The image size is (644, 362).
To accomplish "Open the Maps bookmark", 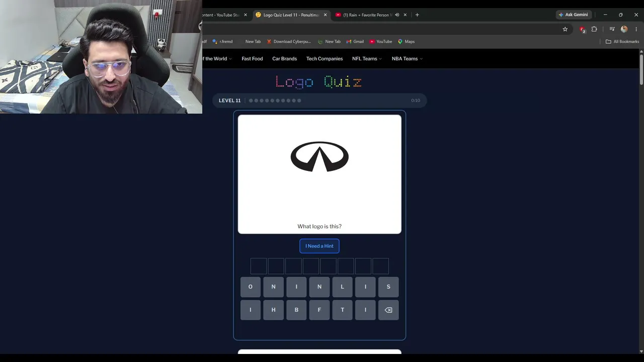I will point(406,42).
